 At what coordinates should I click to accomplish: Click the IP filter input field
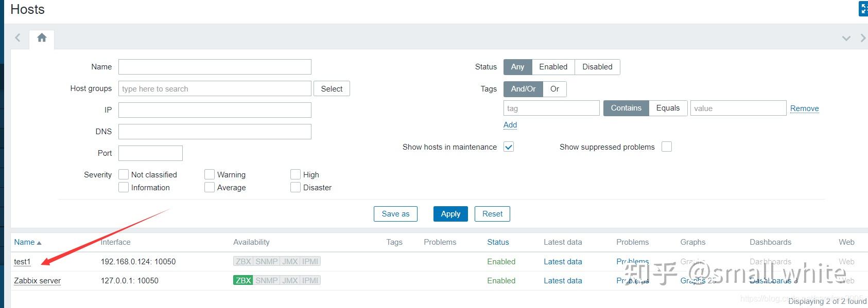tap(215, 110)
